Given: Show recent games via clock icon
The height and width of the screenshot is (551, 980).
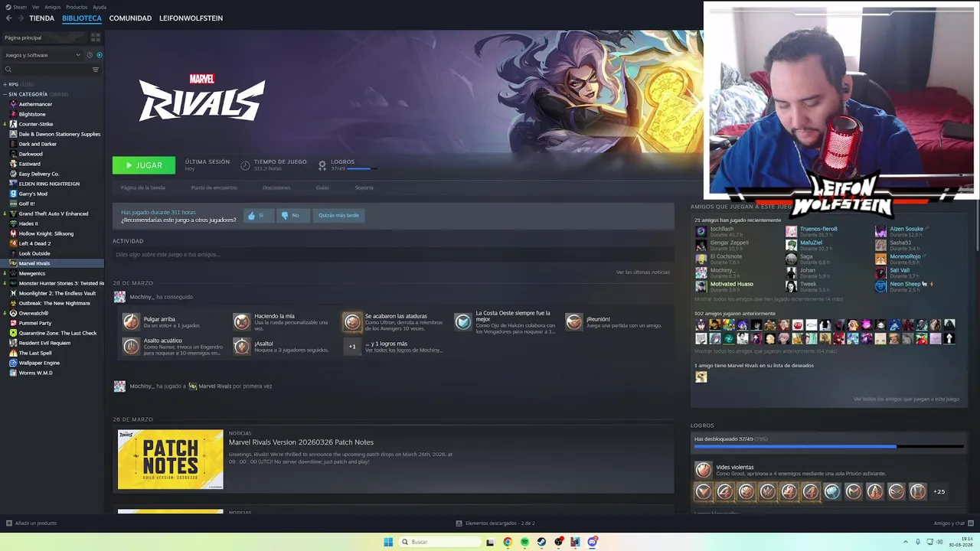Looking at the screenshot, I should pyautogui.click(x=90, y=55).
